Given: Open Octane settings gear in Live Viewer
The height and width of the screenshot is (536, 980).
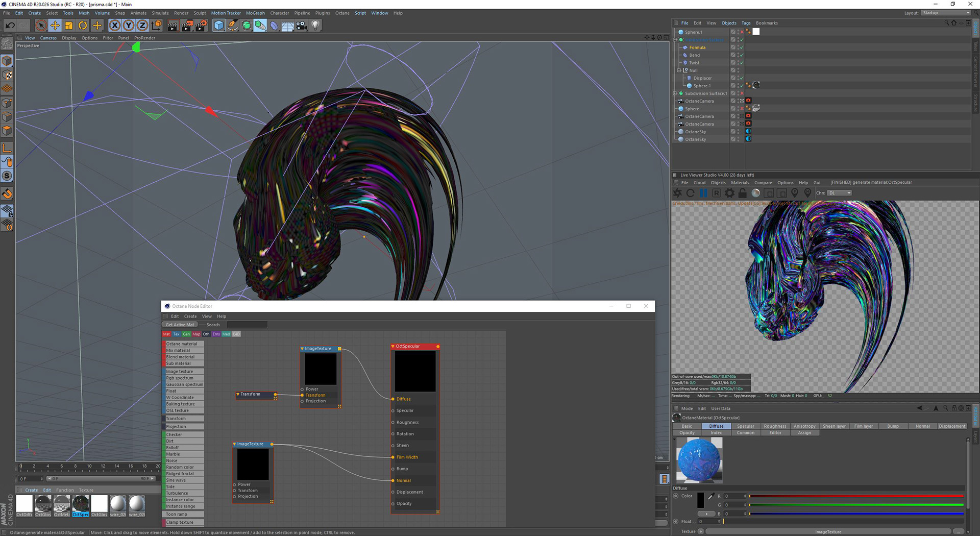Looking at the screenshot, I should pos(730,193).
